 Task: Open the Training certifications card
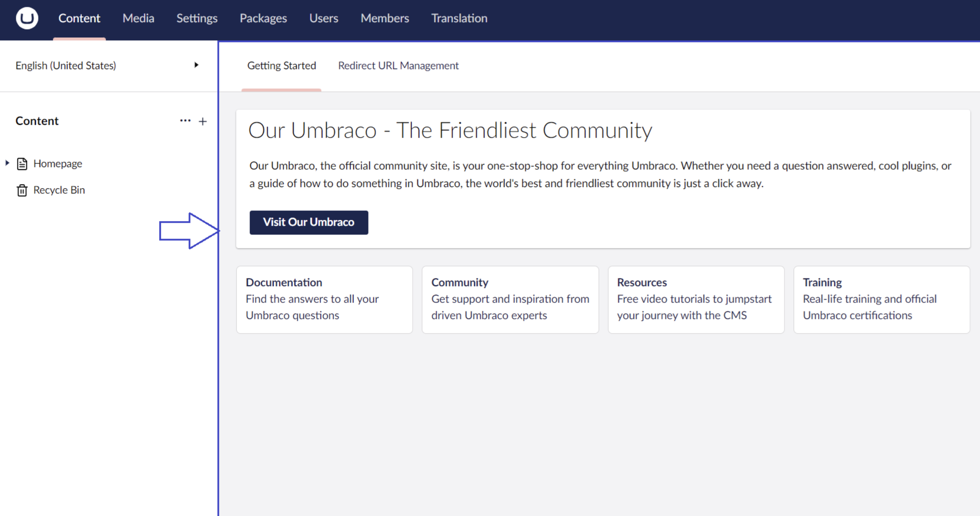882,300
